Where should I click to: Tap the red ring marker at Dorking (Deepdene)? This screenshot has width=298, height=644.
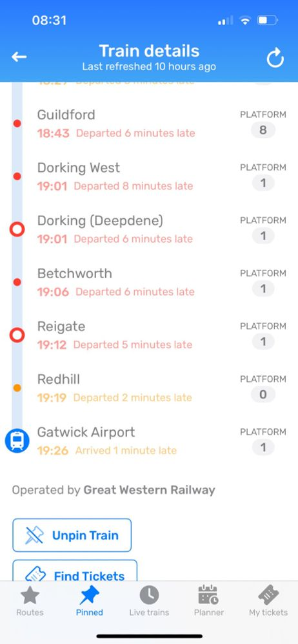17,230
